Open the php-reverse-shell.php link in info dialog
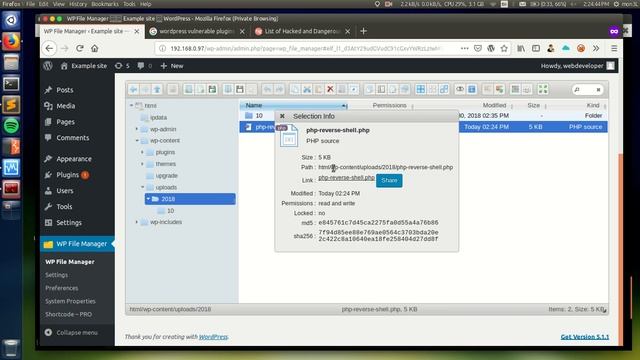This screenshot has width=640, height=360. [346, 178]
